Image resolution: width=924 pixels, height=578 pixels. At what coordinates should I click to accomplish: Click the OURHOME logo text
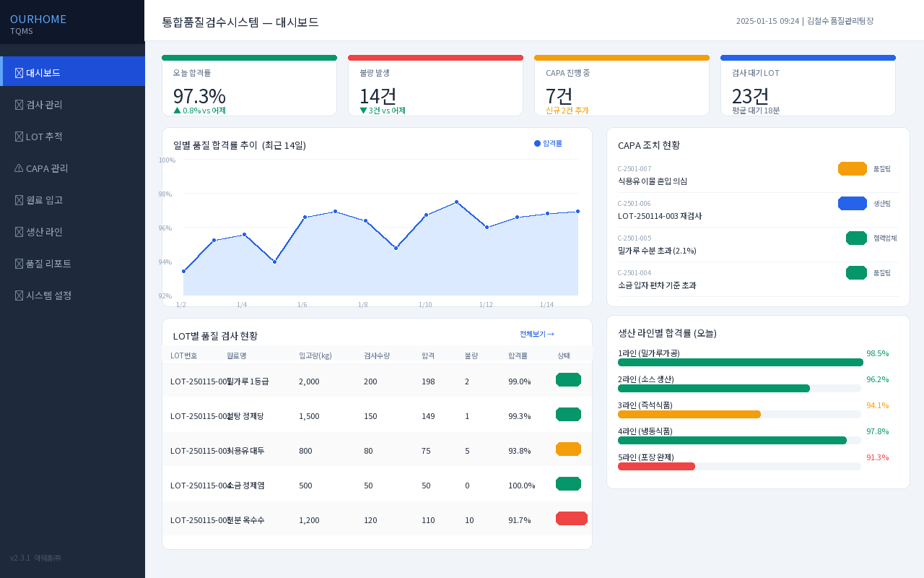coord(38,20)
